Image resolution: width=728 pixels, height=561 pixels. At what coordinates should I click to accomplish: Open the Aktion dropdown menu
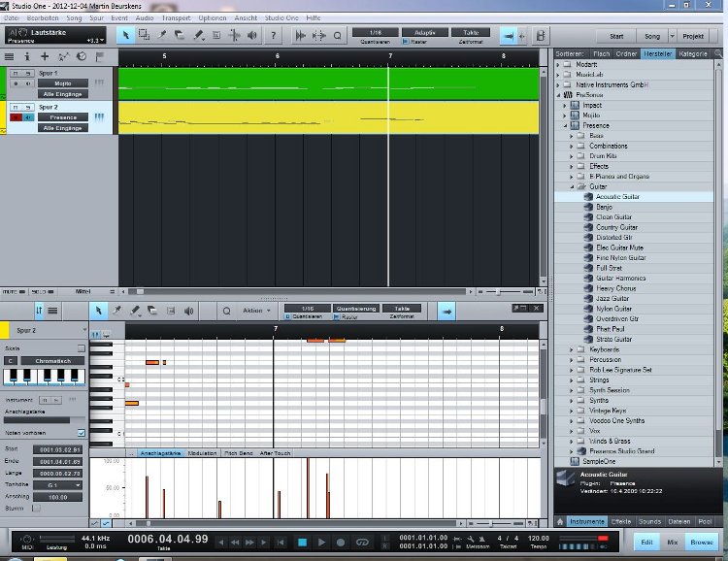pos(256,311)
